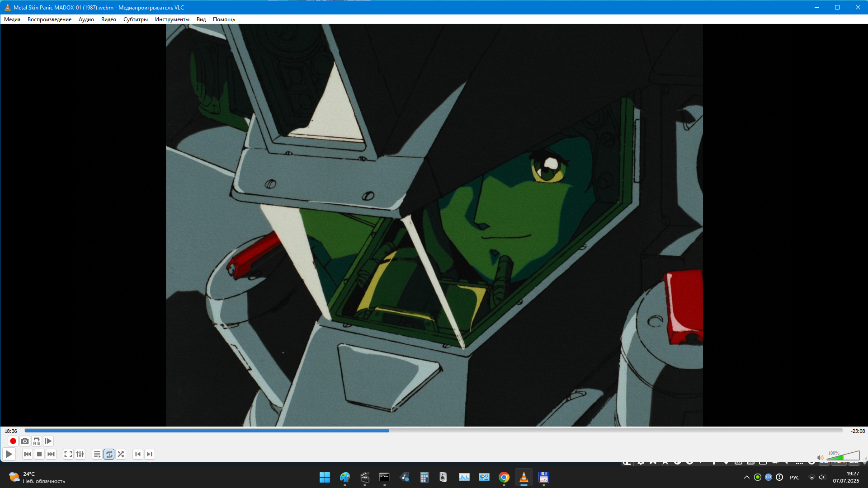Advance frame by frame
The image size is (868, 488).
[48, 441]
